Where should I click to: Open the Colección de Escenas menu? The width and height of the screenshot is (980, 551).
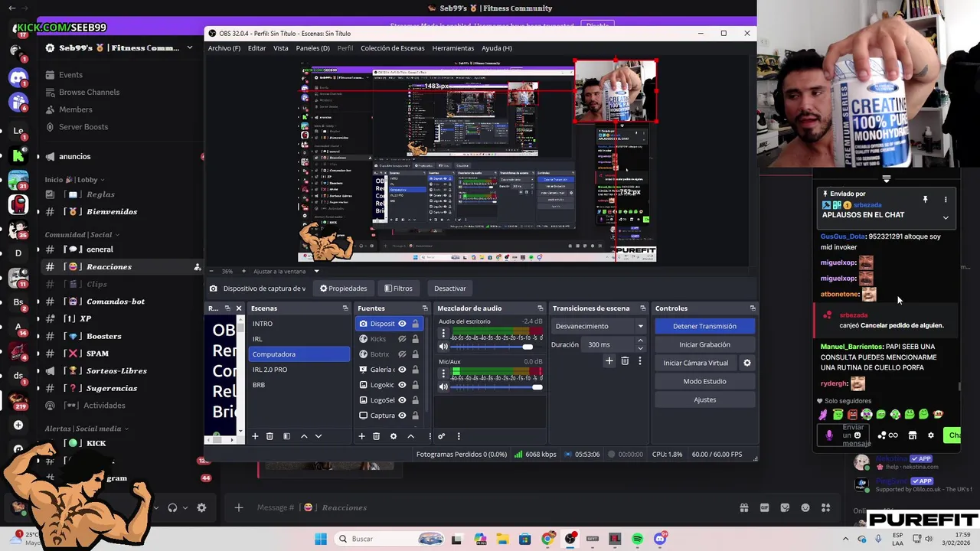(392, 48)
